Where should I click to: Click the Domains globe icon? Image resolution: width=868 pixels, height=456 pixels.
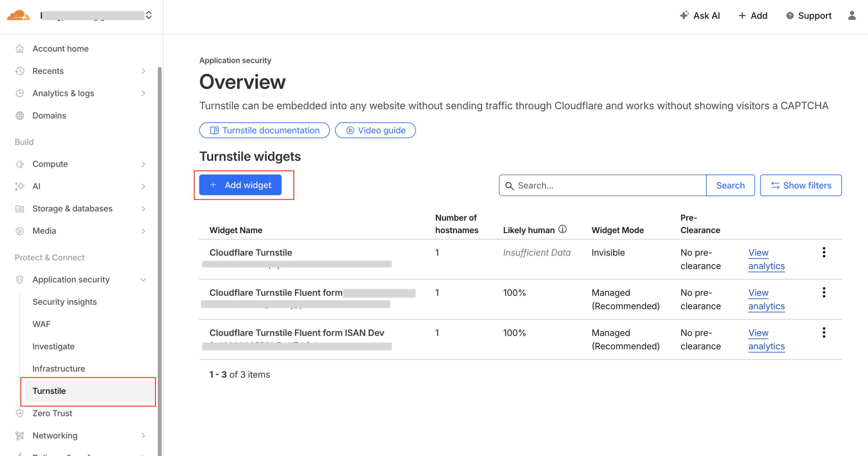point(20,115)
